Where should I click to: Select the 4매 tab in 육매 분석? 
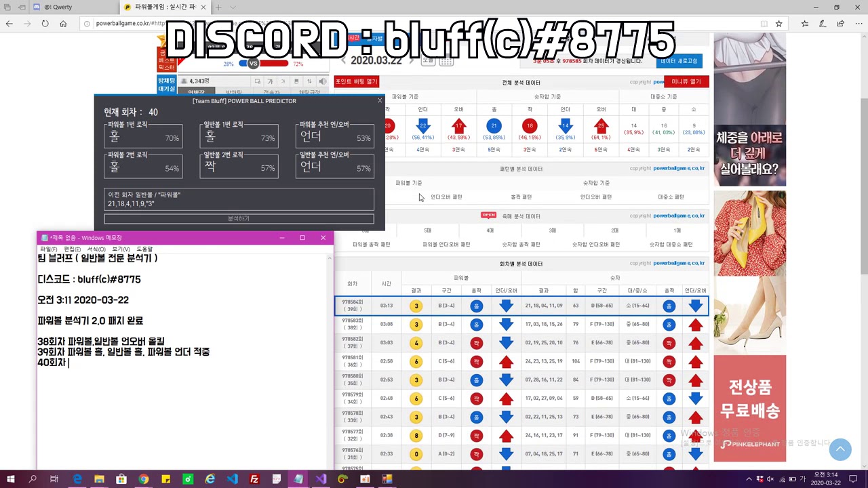[490, 230]
